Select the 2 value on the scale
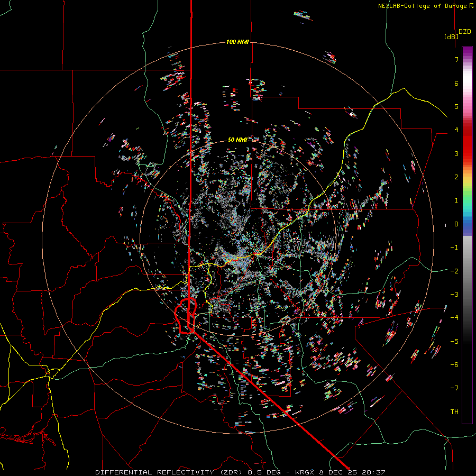This screenshot has width=476, height=476. pyautogui.click(x=456, y=177)
